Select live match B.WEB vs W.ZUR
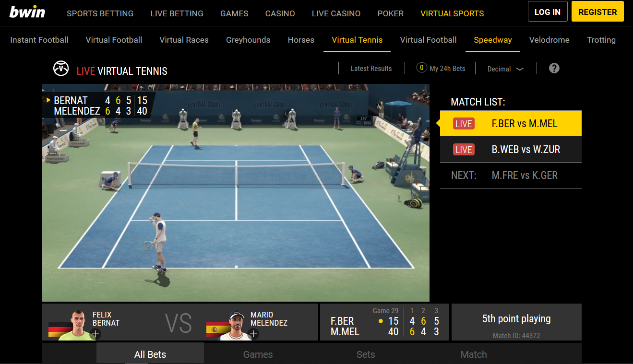 coord(511,150)
